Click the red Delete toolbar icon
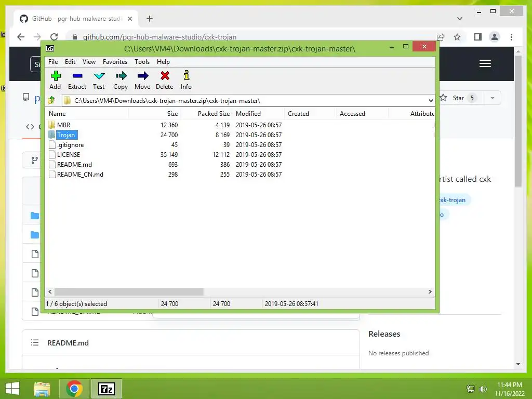 tap(165, 76)
